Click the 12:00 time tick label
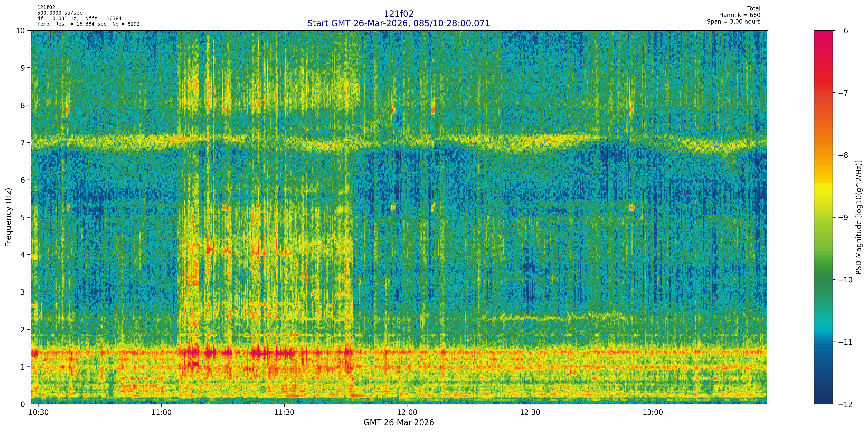The width and height of the screenshot is (868, 432). [x=407, y=412]
